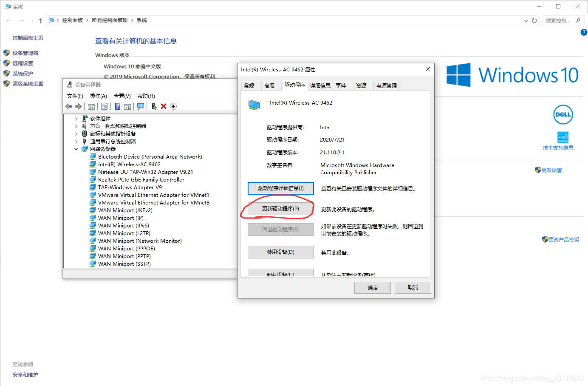Click 驱动程序详细信息(I) button

point(281,188)
